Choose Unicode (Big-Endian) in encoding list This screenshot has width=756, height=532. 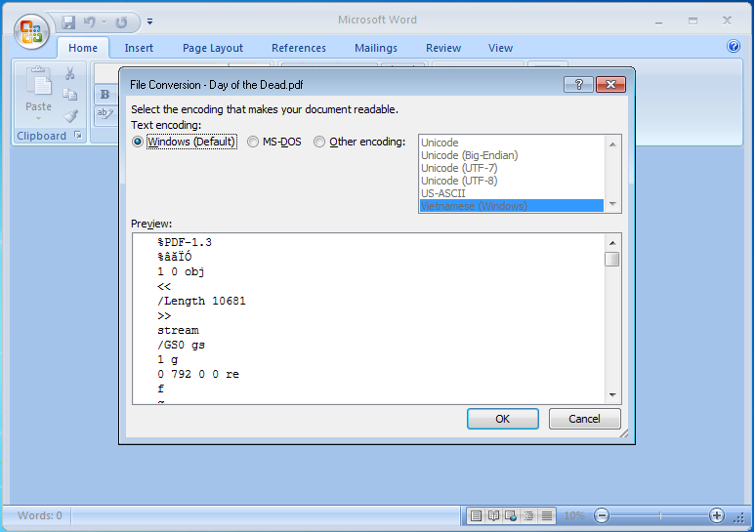(512, 155)
